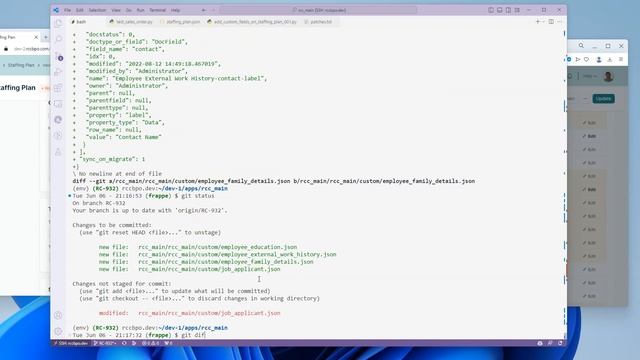Open the Manage gear in the activity bar
Image resolution: width=640 pixels, height=360 pixels.
coord(58,331)
